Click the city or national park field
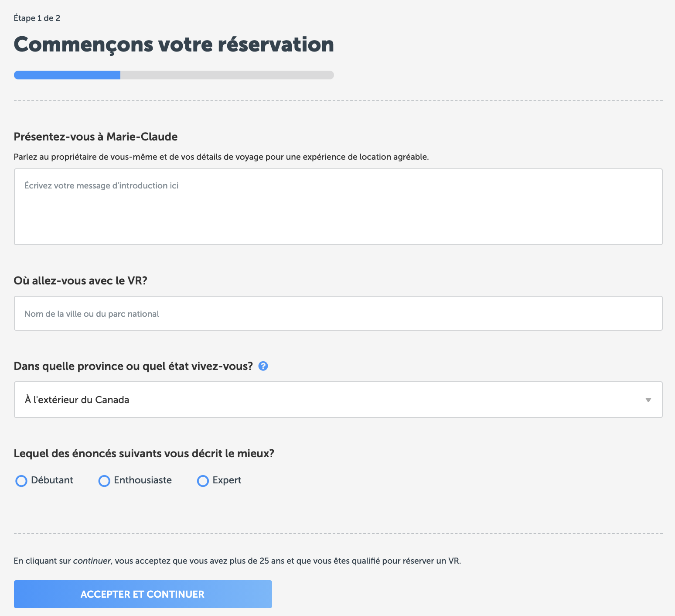Viewport: 675px width, 616px height. coord(338,313)
